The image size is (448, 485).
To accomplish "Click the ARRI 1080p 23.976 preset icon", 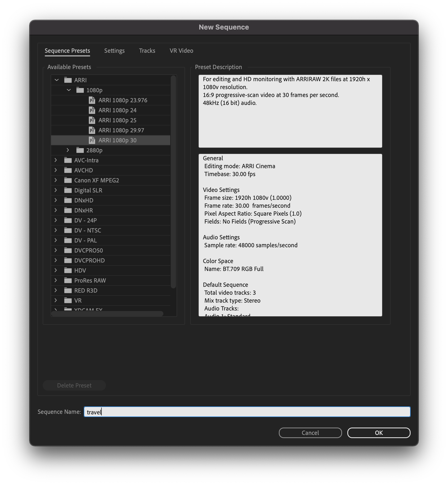I will pos(92,100).
